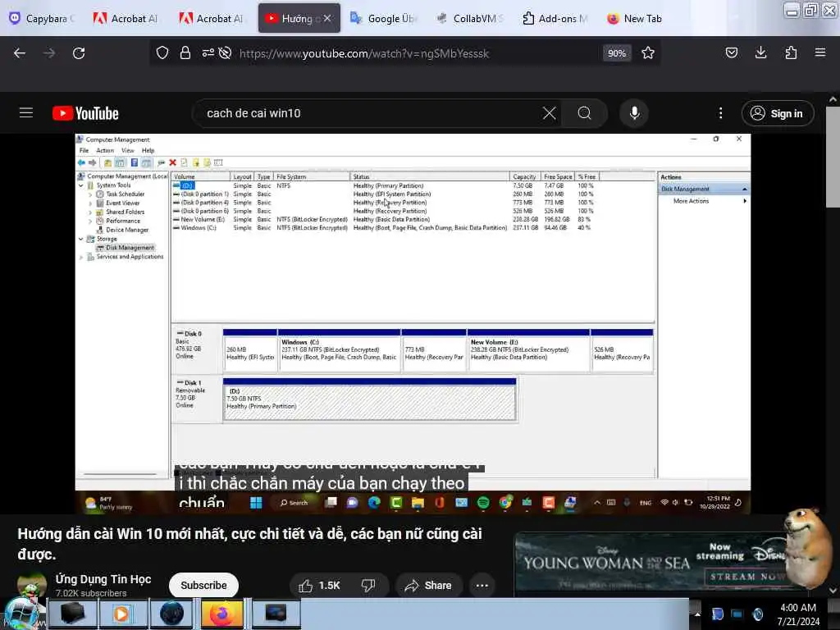Go to YouTube home via logo
Viewport: 840px width, 630px height.
tap(85, 113)
